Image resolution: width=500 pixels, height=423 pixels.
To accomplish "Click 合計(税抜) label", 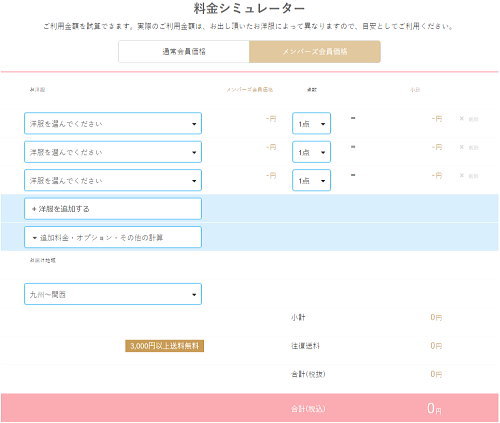I will [308, 374].
